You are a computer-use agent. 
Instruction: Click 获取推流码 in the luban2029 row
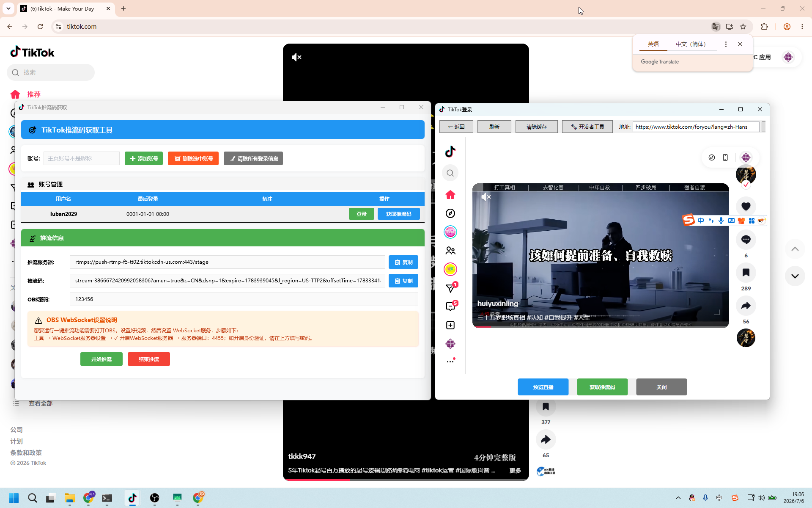[399, 214]
